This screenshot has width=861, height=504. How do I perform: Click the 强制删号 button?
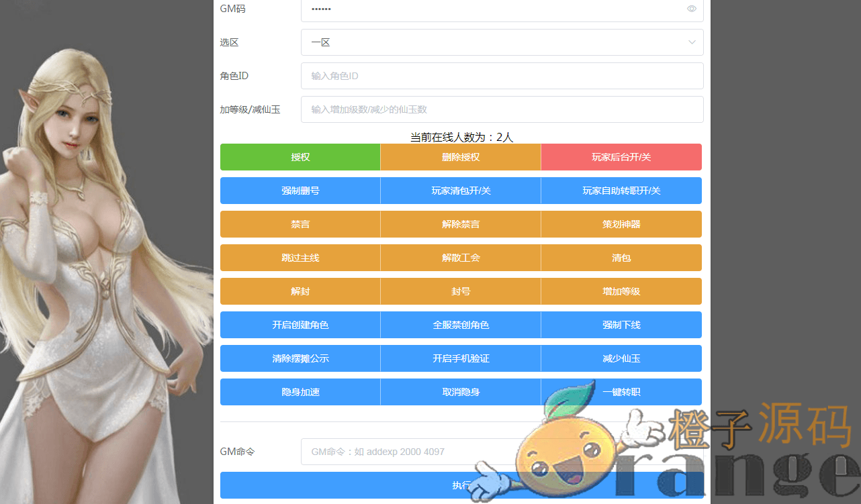point(300,191)
